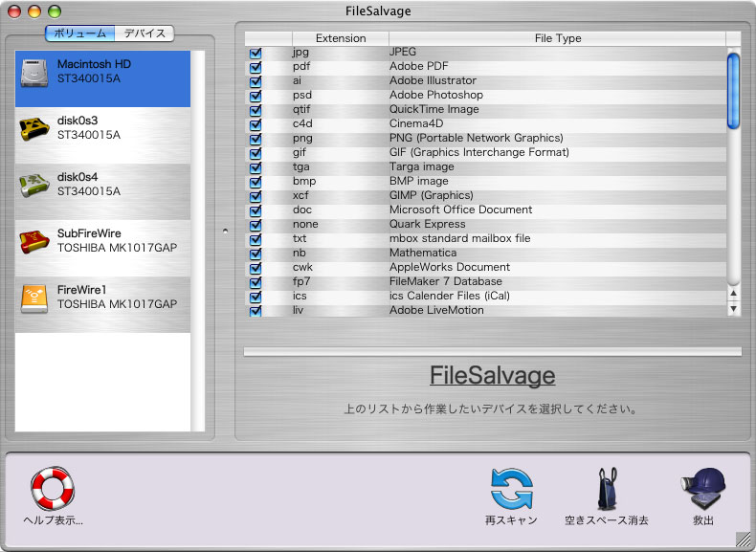Open help via the lifebuoy icon
The image size is (756, 552).
53,488
